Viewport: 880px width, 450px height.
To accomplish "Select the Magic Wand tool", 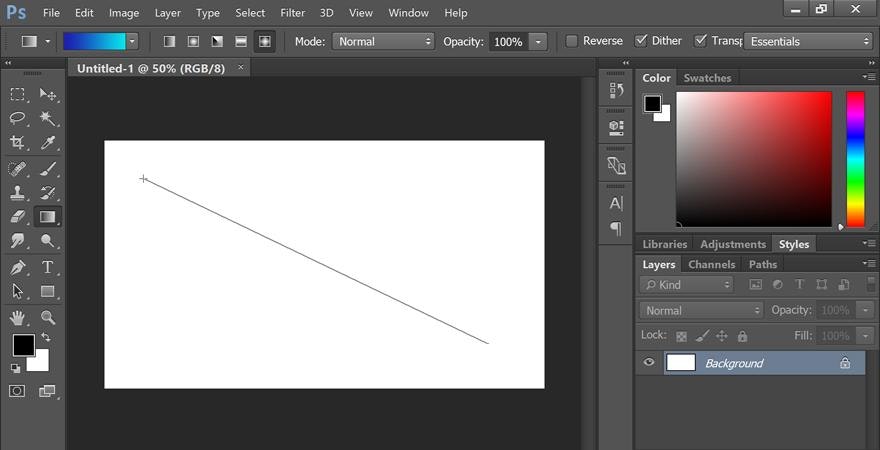I will (48, 118).
